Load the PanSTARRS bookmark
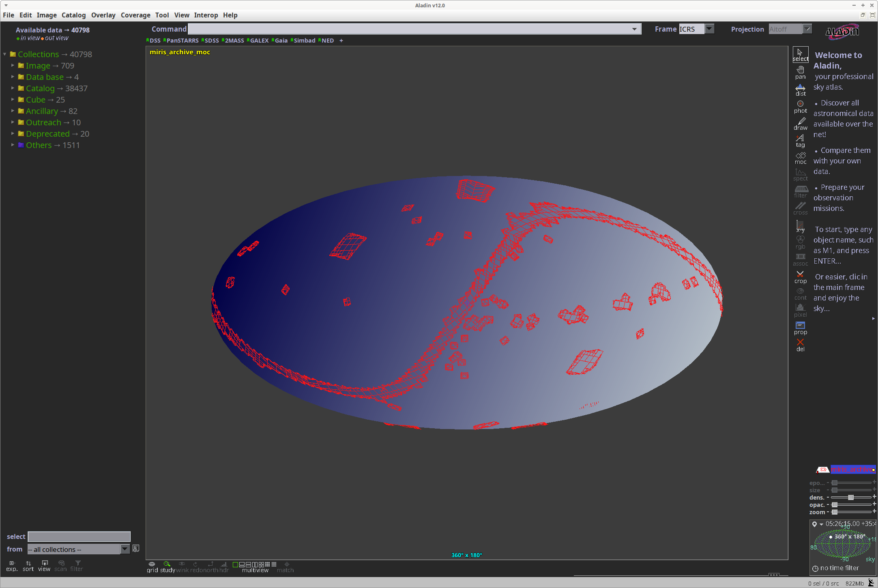Image resolution: width=878 pixels, height=588 pixels. [181, 41]
